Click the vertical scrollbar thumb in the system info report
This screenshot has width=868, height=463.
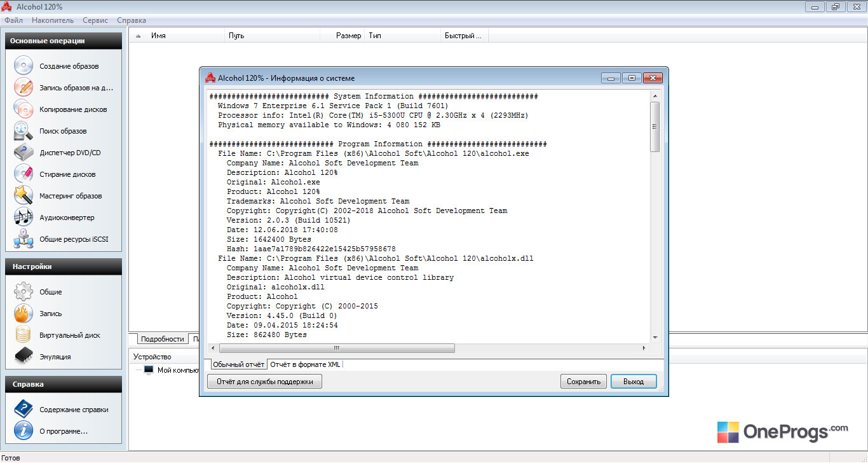point(655,127)
